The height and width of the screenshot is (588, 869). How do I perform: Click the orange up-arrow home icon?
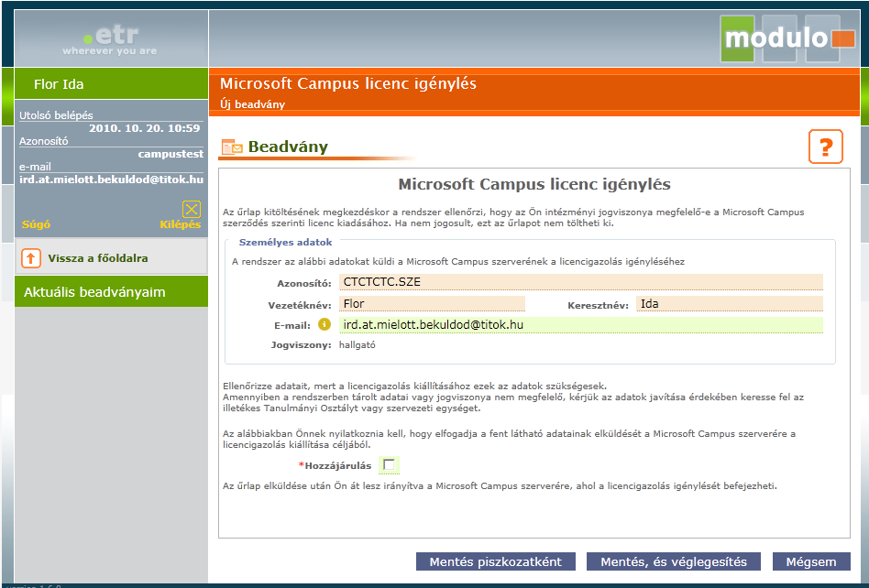point(31,258)
